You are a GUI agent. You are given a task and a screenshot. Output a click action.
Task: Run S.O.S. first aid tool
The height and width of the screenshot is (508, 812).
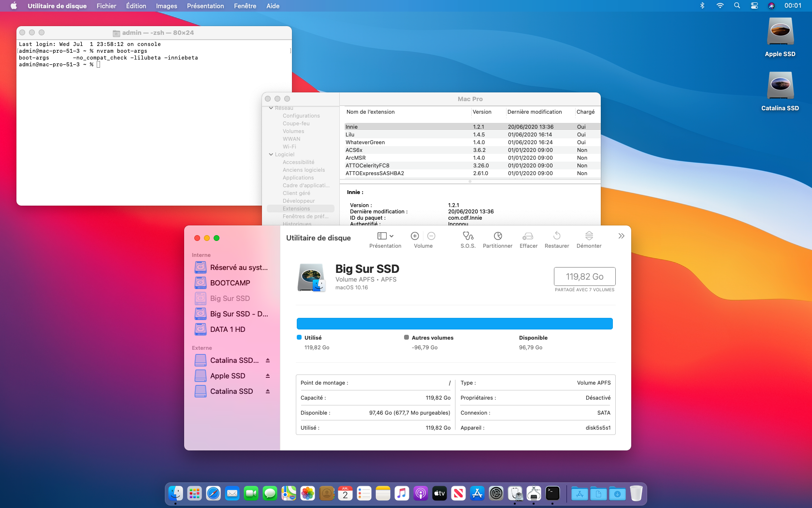(x=468, y=236)
